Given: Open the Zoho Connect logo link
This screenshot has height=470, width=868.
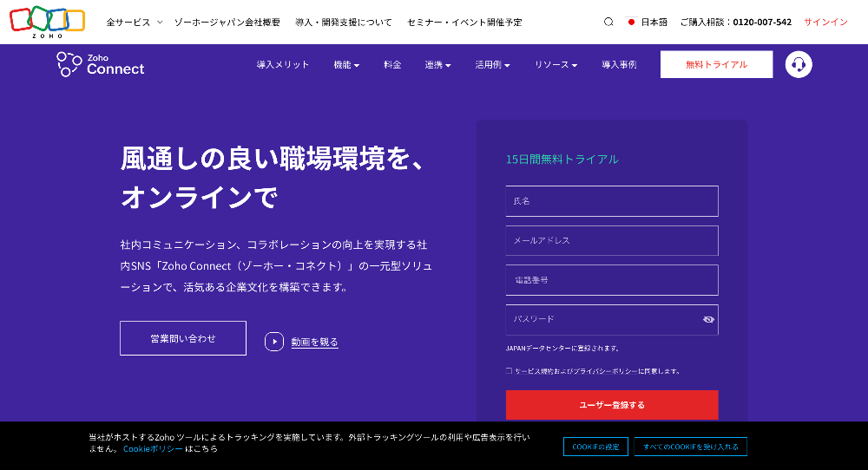Looking at the screenshot, I should coord(100,64).
